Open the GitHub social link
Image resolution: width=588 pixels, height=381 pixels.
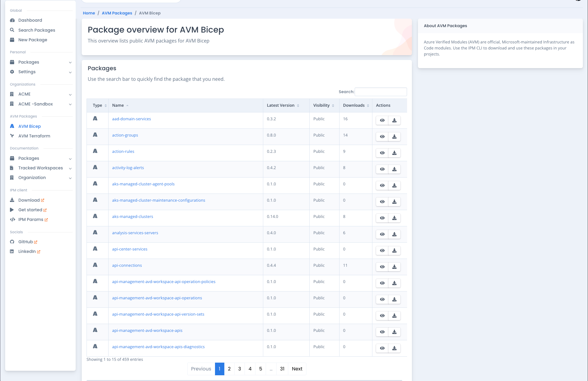pos(26,242)
